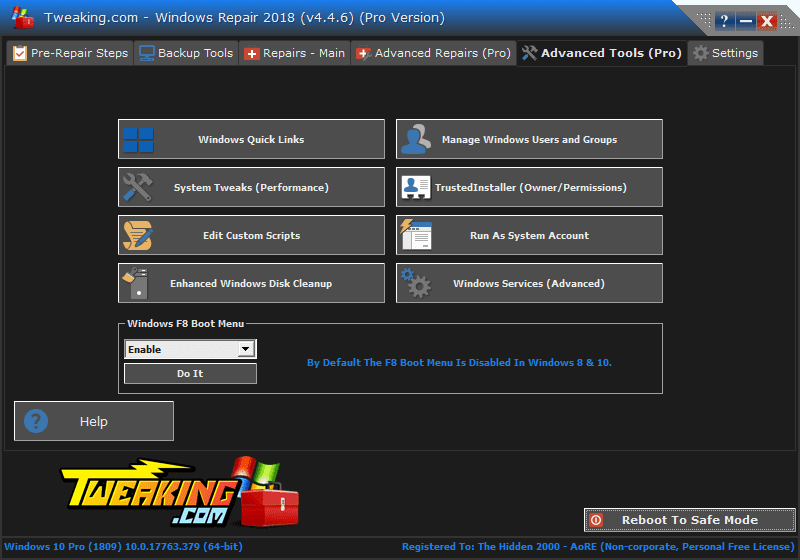Screen dimensions: 800x560
Task: Click the gears services icon
Action: [416, 283]
